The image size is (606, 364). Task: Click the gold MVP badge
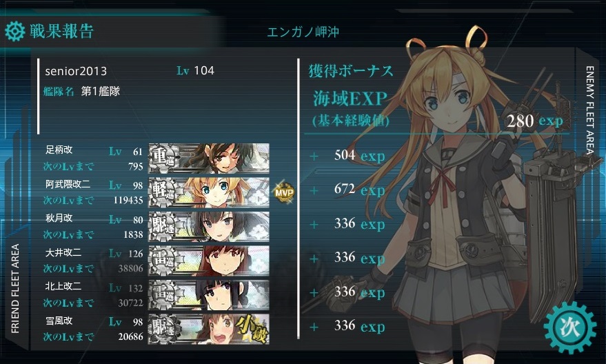click(x=284, y=192)
